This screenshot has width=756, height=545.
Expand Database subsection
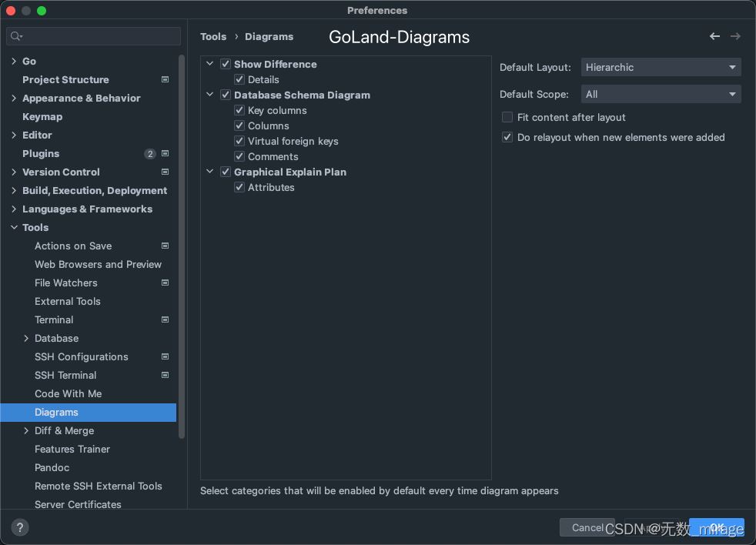tap(26, 338)
